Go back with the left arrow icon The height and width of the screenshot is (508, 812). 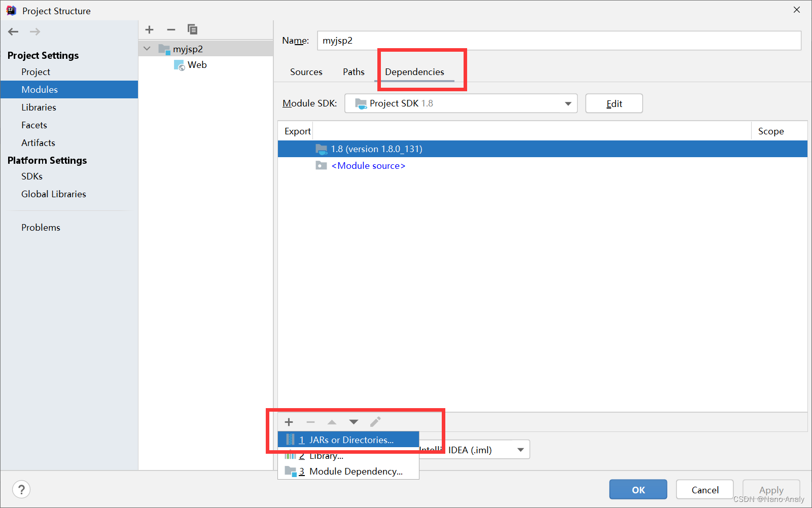click(13, 31)
